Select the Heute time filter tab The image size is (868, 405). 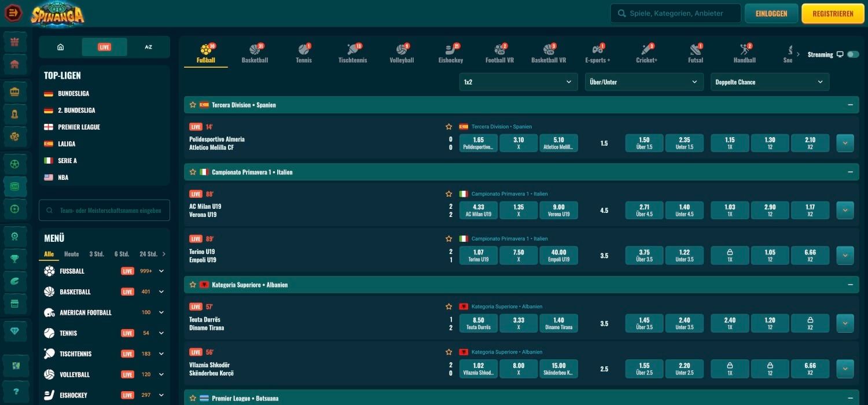click(x=72, y=254)
